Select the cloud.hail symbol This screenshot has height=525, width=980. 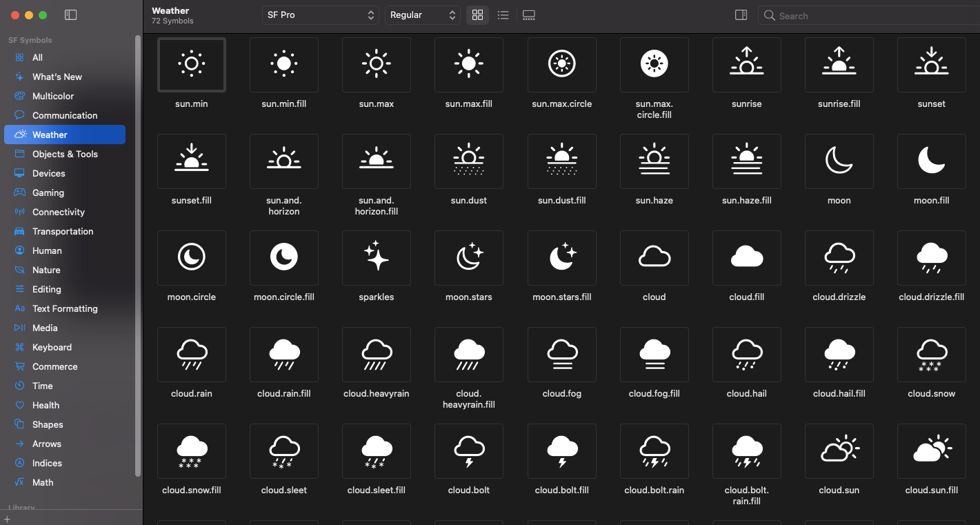pos(747,355)
